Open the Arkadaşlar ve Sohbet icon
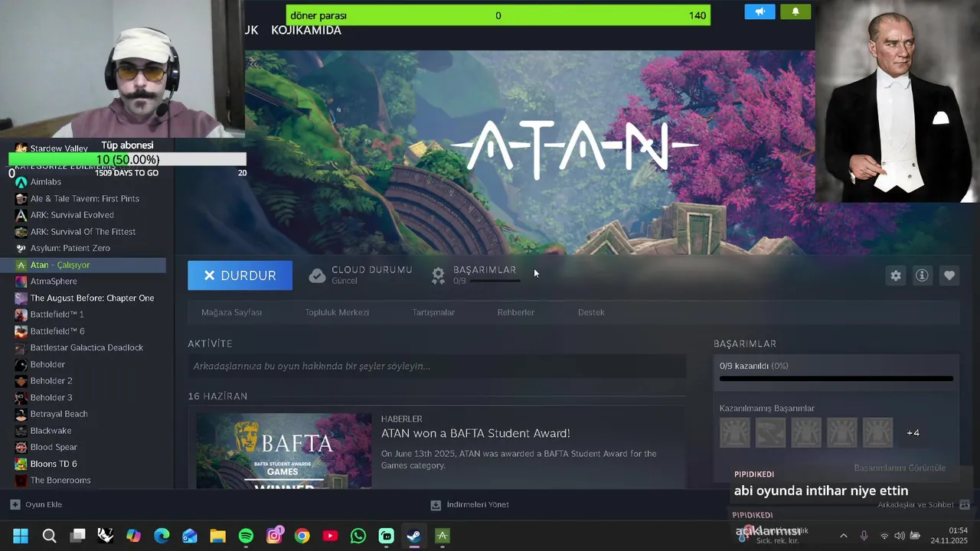This screenshot has width=980, height=551. (965, 505)
